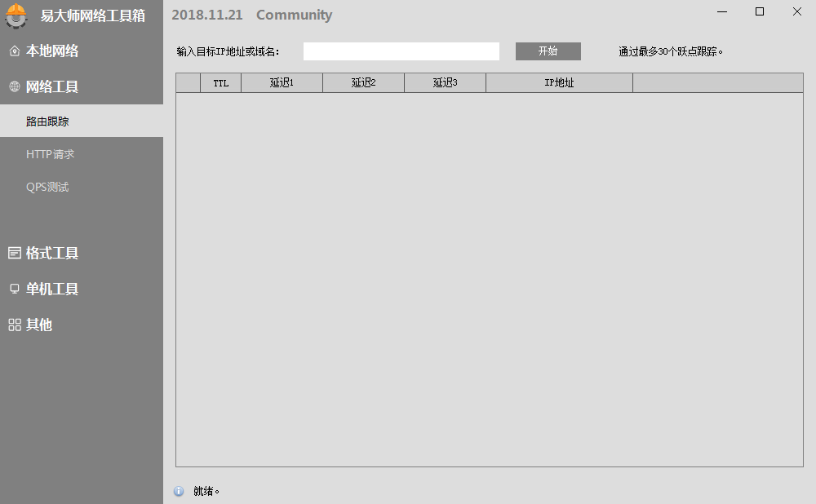Click the 通过最多30个跃点跟踪 hint text
816x504 pixels.
[670, 51]
